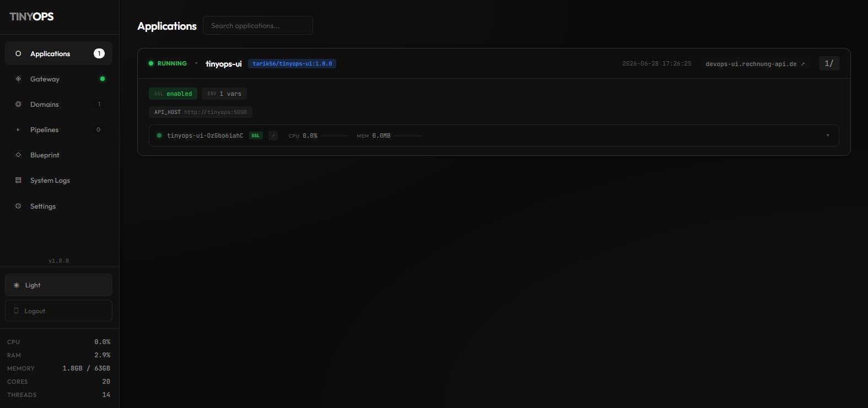
Task: Click container MEM 0.0MB value
Action: pos(381,135)
